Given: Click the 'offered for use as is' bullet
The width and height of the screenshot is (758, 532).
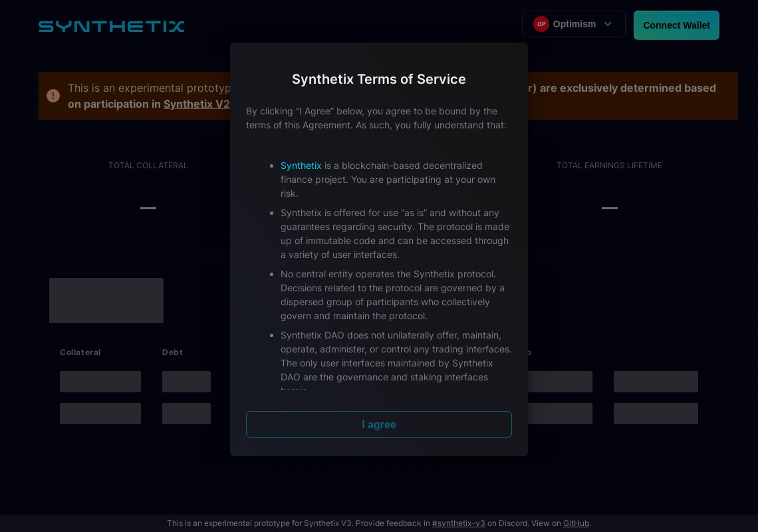Looking at the screenshot, I should pos(395,233).
